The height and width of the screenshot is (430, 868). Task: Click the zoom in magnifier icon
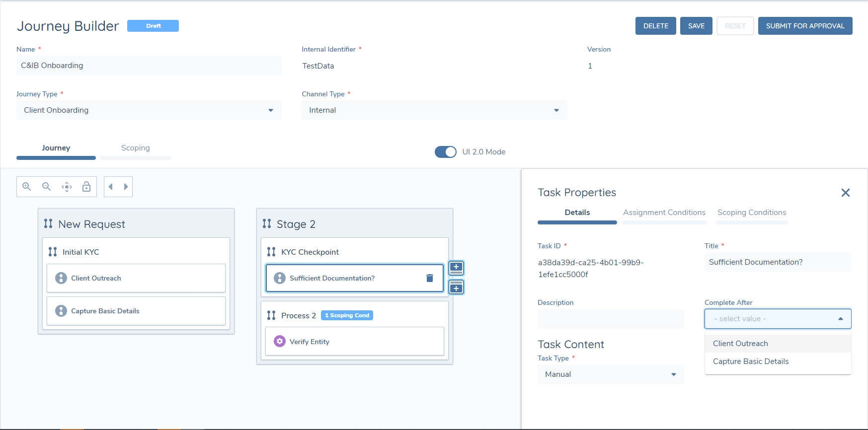(27, 187)
